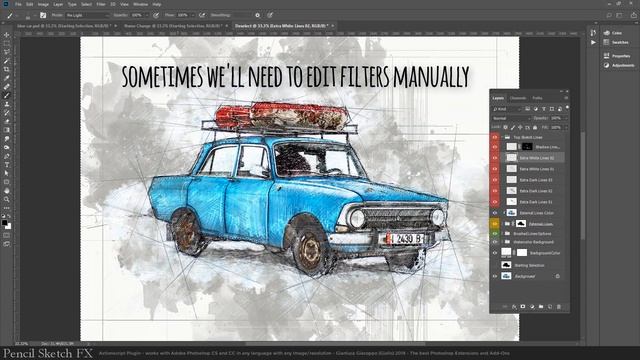Select the Path Selection tool
This screenshot has width=640, height=360.
7,173
